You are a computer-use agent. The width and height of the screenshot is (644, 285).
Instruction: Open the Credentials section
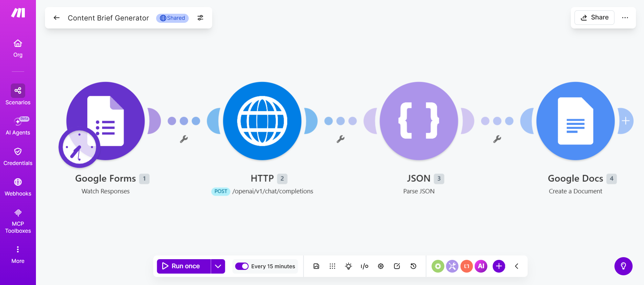18,157
